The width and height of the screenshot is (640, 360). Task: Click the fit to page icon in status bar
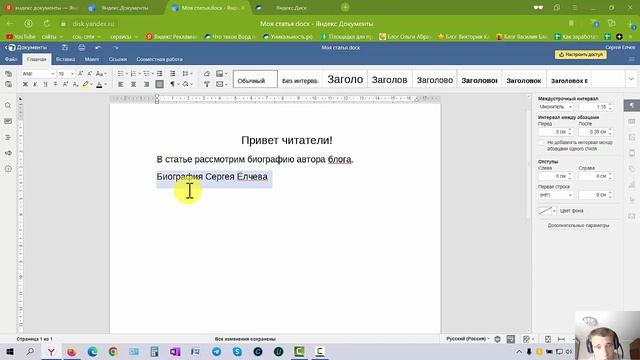coord(548,339)
